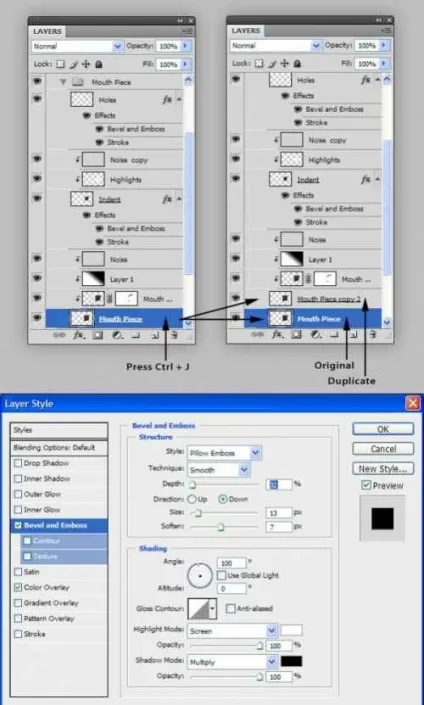This screenshot has width=424, height=705.
Task: Add a layer mask in left panel
Action: 98,335
